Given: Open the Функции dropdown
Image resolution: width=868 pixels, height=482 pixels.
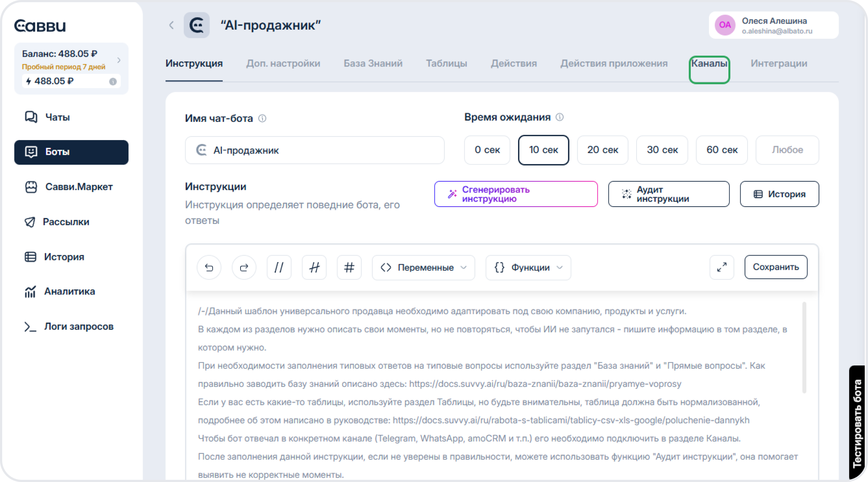Looking at the screenshot, I should point(528,267).
